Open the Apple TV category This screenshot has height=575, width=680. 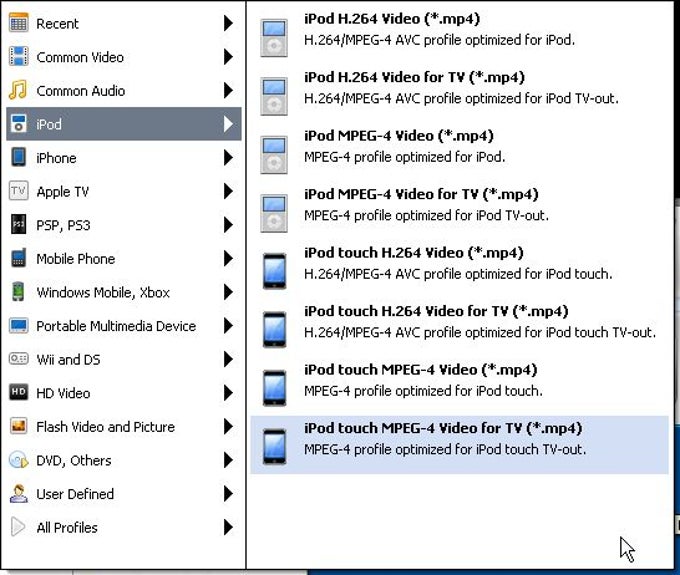pyautogui.click(x=124, y=191)
